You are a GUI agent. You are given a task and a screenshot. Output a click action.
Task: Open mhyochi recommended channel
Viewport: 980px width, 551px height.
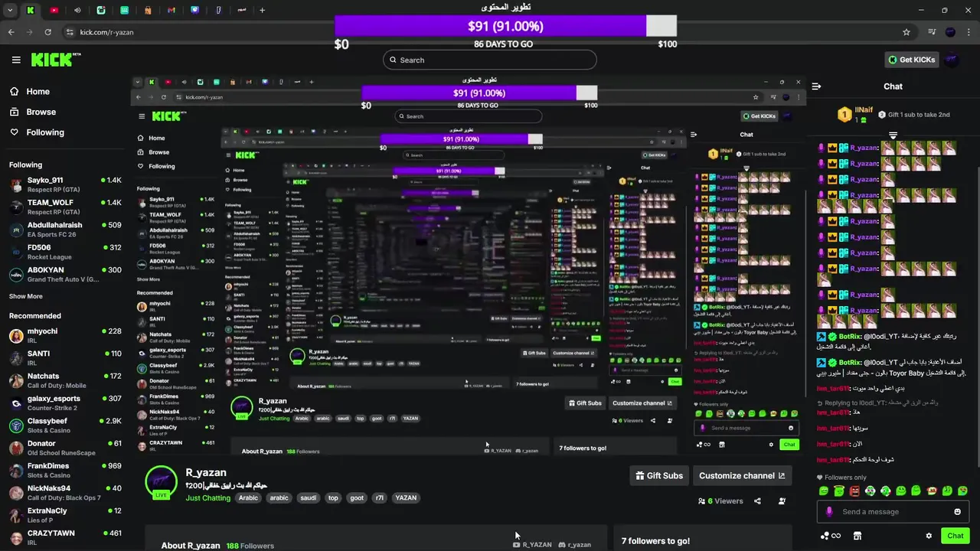(x=65, y=335)
